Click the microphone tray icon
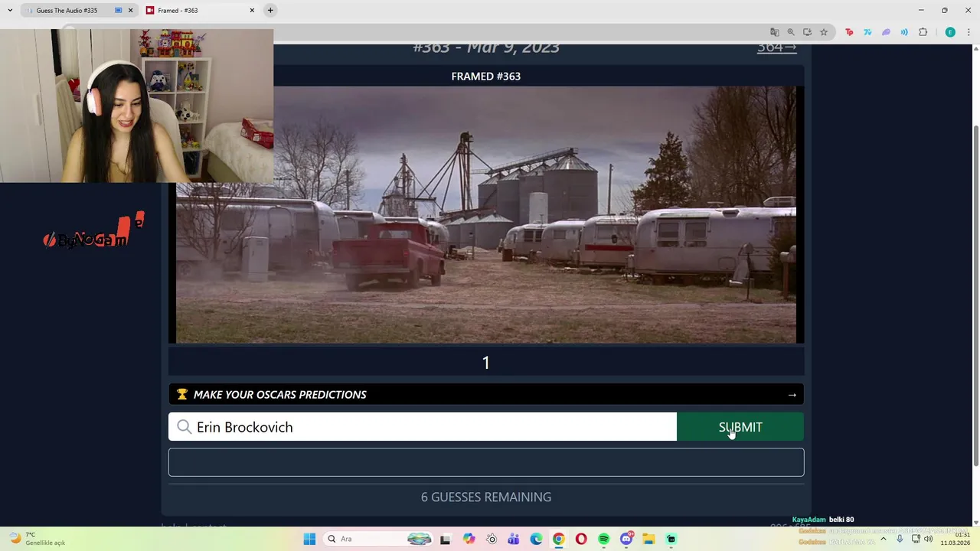Viewport: 980px width, 551px height. [x=900, y=539]
